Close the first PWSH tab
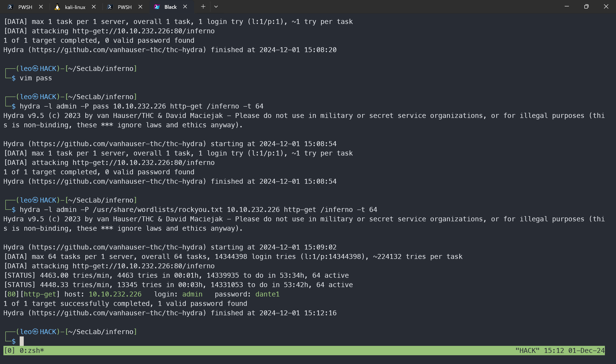616x364 pixels. [41, 7]
